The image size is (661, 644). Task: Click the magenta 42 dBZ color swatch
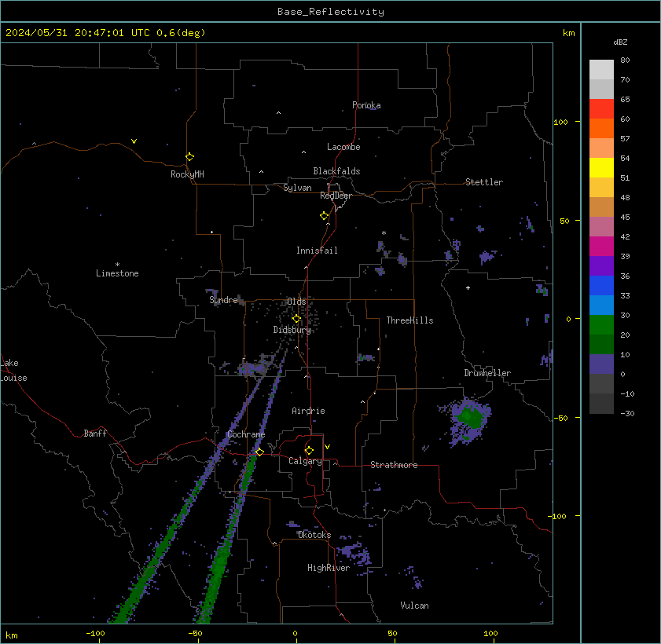coord(601,246)
